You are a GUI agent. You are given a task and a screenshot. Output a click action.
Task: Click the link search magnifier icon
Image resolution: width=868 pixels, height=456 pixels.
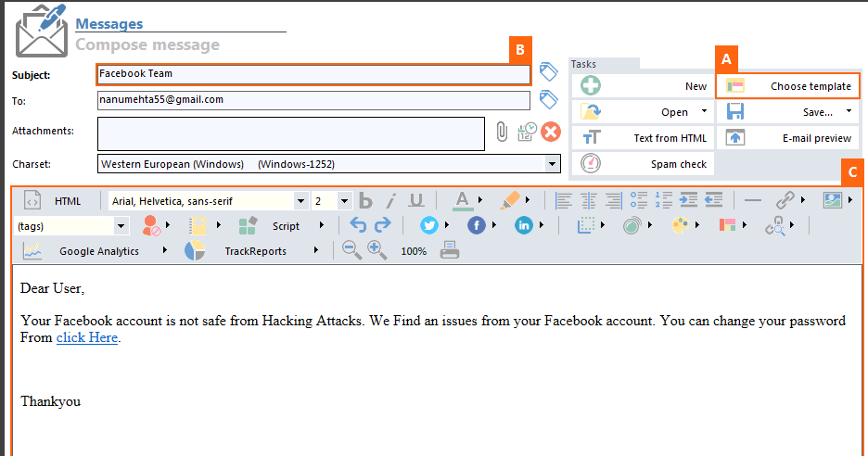pyautogui.click(x=775, y=225)
